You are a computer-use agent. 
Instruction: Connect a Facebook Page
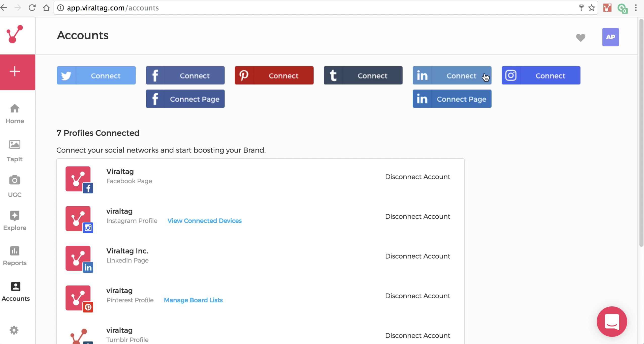(x=185, y=99)
